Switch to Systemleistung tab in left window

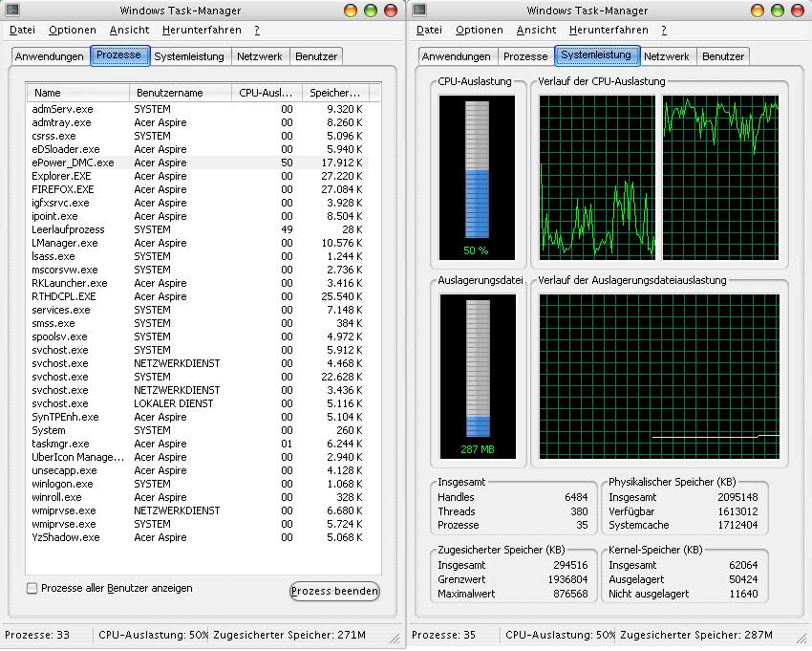point(189,56)
